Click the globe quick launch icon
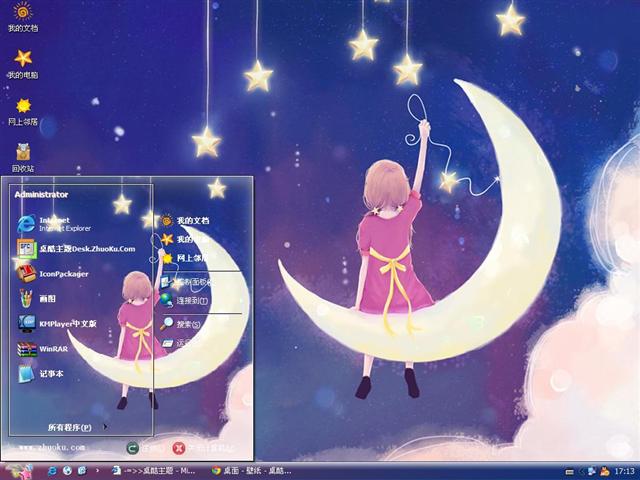This screenshot has width=640, height=480. (67, 471)
